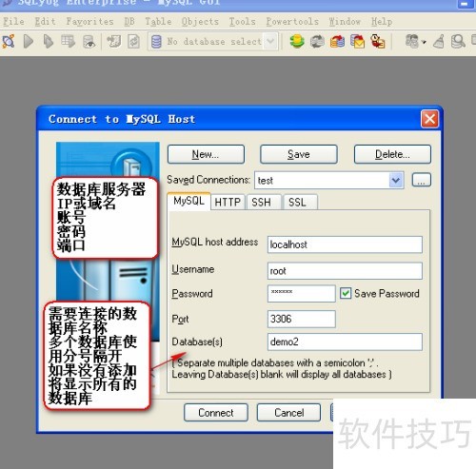This screenshot has height=469, width=476.
Task: Click the database with red arrow icon
Action: coord(337,41)
